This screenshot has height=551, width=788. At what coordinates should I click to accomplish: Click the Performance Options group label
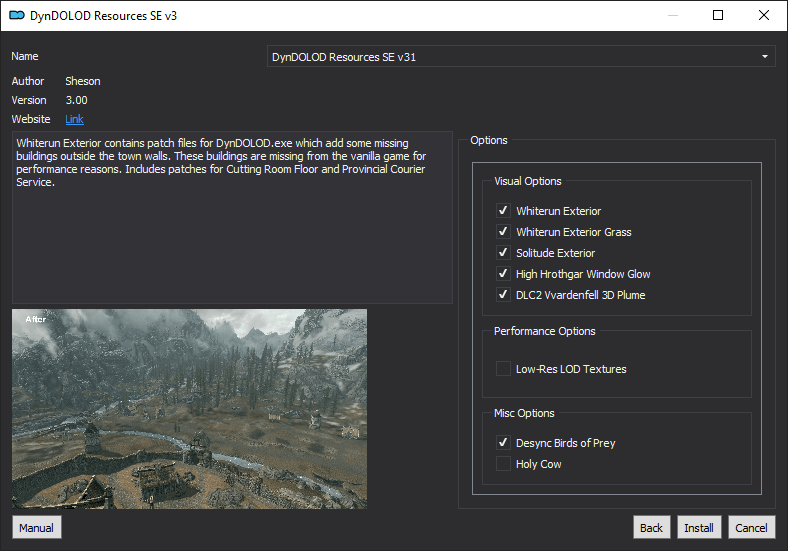click(544, 331)
